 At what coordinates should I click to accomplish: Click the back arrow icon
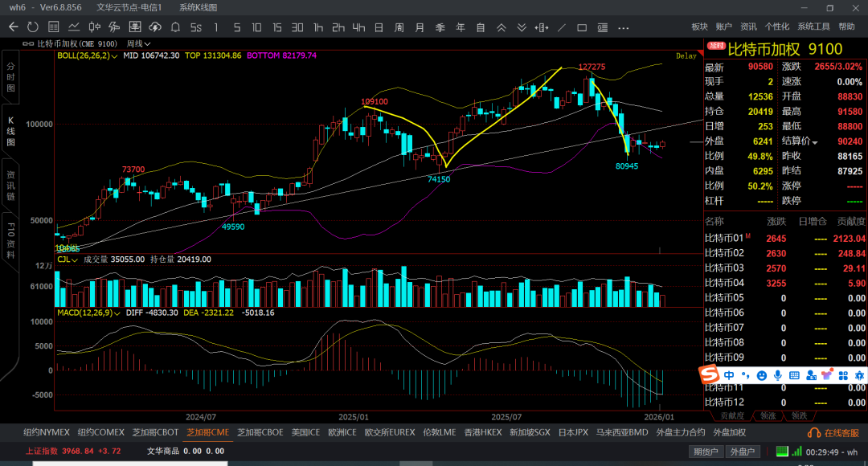pyautogui.click(x=13, y=27)
